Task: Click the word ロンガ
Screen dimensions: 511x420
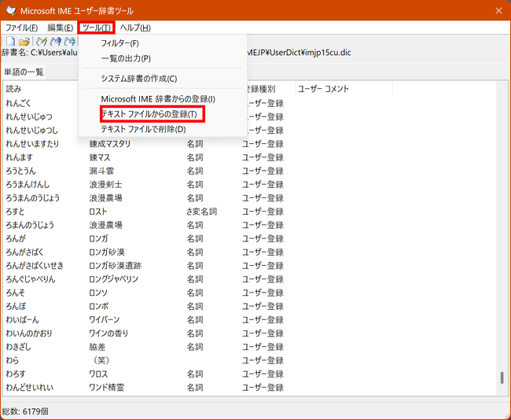Action: 98,238
